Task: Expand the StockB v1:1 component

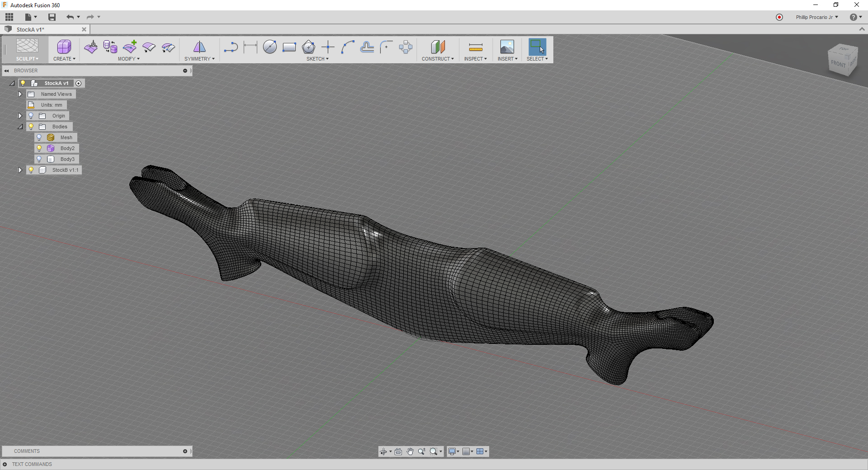Action: (x=20, y=170)
